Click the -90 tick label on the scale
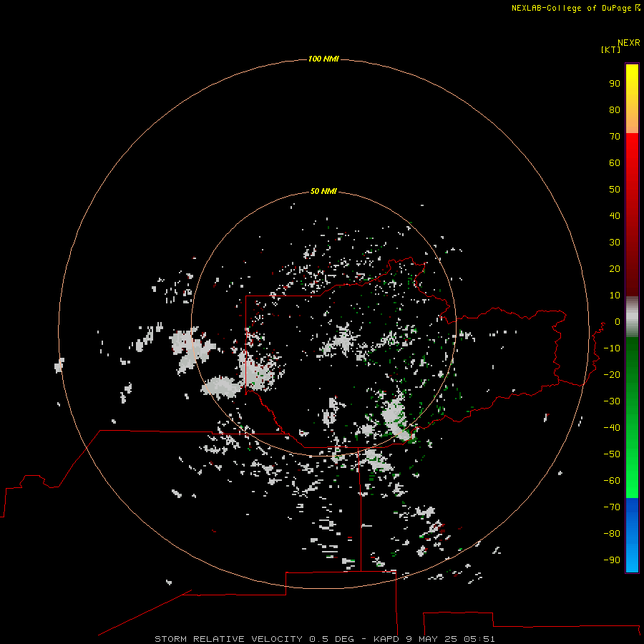The height and width of the screenshot is (644, 644). point(612,560)
